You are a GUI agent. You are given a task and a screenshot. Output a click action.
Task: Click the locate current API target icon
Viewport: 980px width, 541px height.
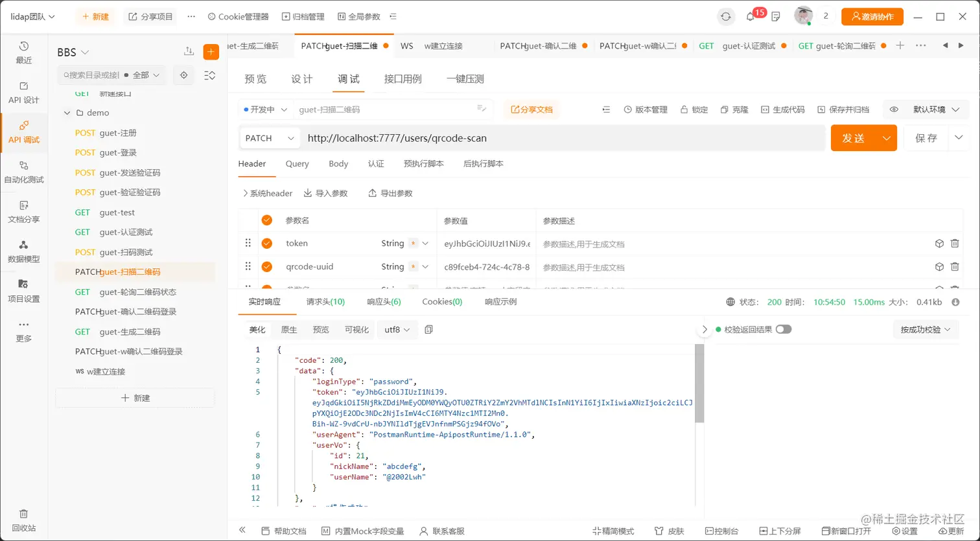184,75
